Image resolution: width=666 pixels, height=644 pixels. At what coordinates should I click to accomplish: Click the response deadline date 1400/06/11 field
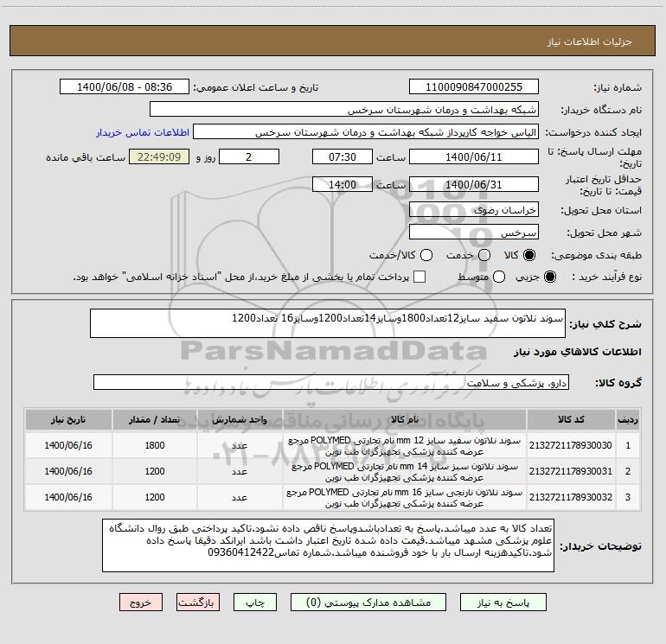pyautogui.click(x=474, y=156)
